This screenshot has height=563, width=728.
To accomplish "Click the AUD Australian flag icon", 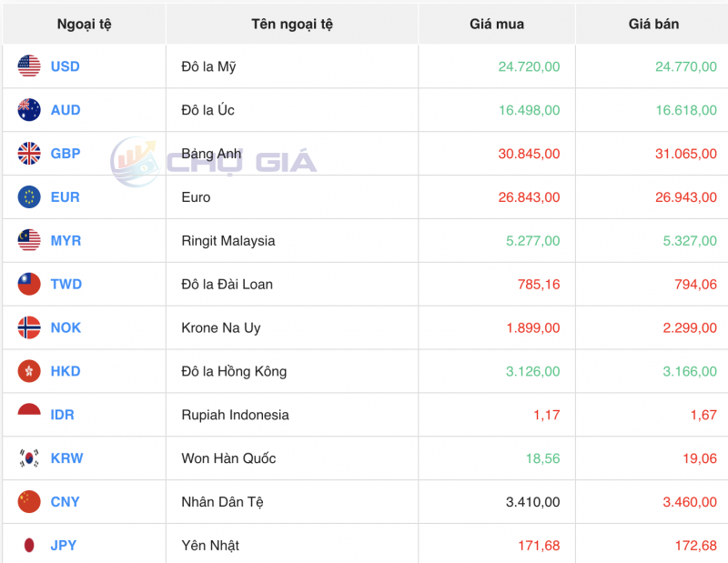I will (27, 109).
